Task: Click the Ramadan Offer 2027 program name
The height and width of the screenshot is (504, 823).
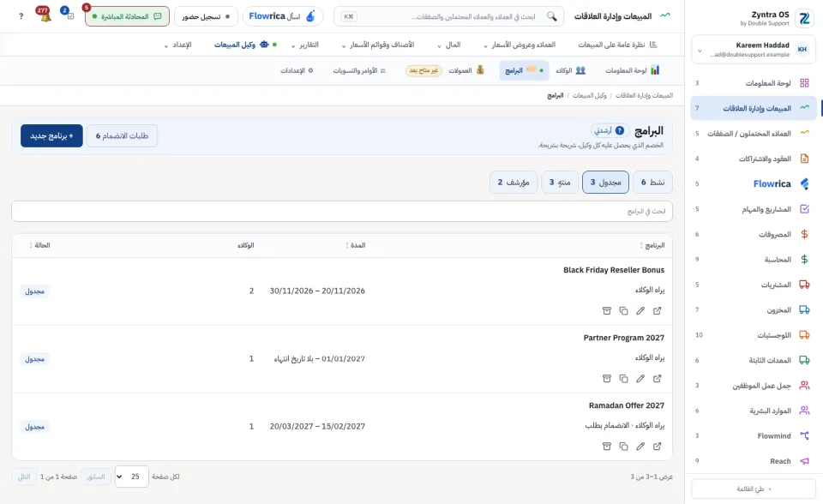Action: pos(626,405)
